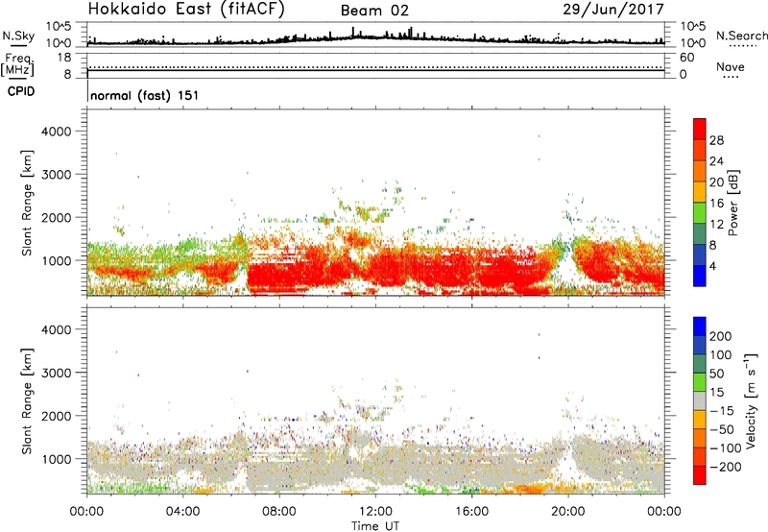The image size is (768, 532).
Task: Click the '04:00' time tick label
Action: [182, 512]
